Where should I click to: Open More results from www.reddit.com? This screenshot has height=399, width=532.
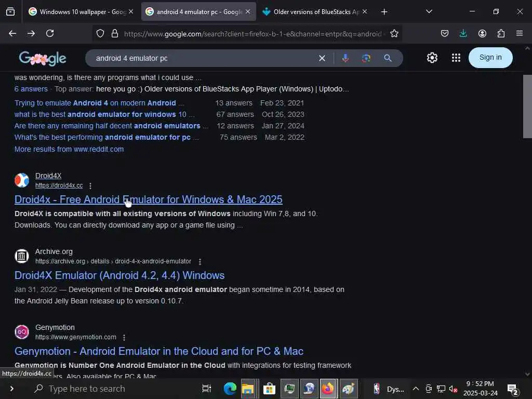point(69,149)
